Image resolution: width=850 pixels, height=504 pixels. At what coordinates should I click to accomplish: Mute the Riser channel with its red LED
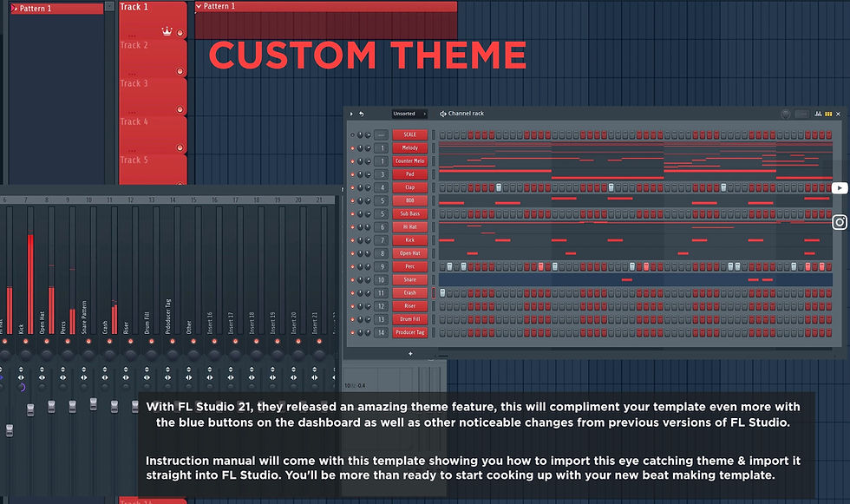tap(352, 306)
